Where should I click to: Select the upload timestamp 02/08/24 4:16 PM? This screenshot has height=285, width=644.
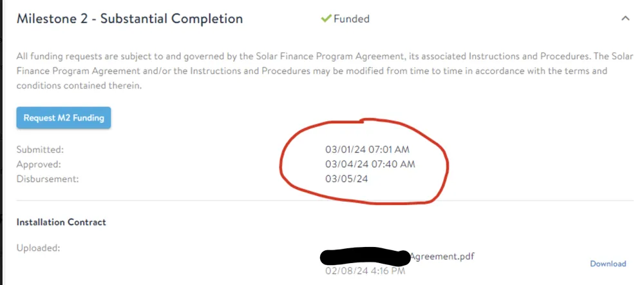(365, 271)
